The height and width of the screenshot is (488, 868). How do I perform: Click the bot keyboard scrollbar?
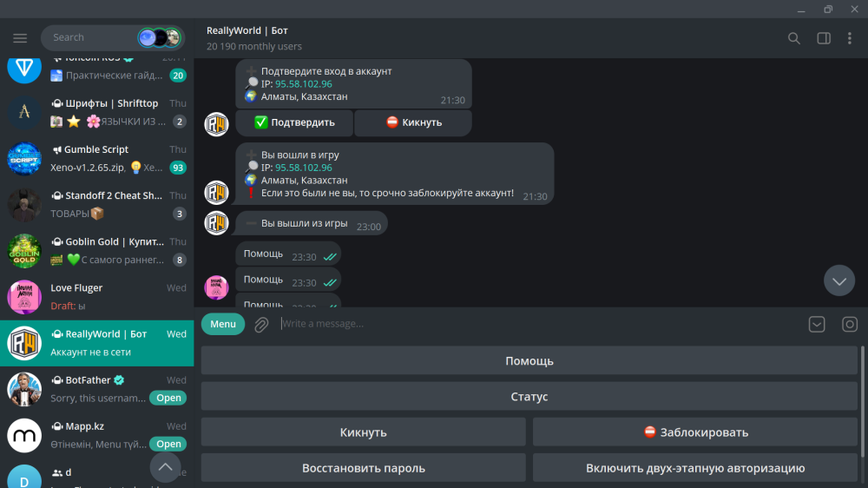[863, 401]
